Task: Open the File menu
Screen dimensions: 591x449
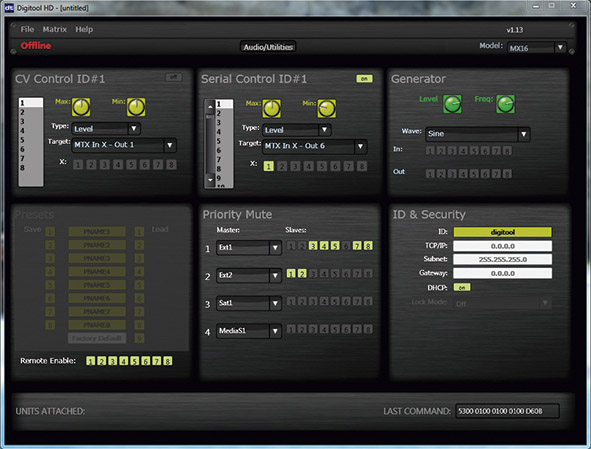Action: point(27,29)
